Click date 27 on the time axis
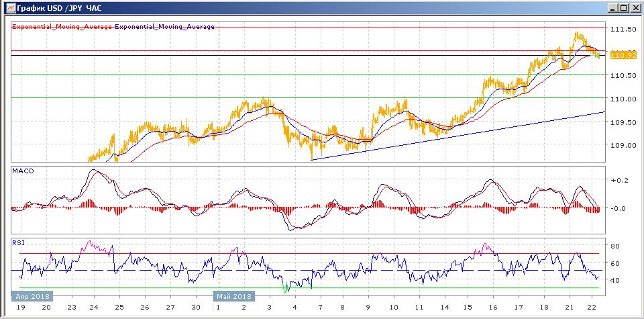Viewport: 644px width, 319px height. [x=170, y=307]
